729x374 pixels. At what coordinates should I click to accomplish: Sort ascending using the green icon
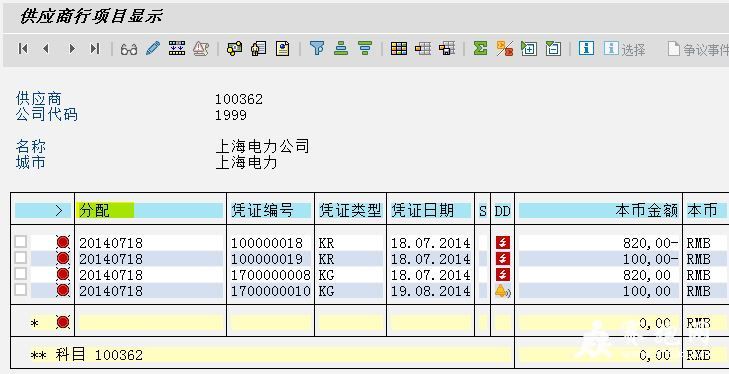pyautogui.click(x=341, y=48)
